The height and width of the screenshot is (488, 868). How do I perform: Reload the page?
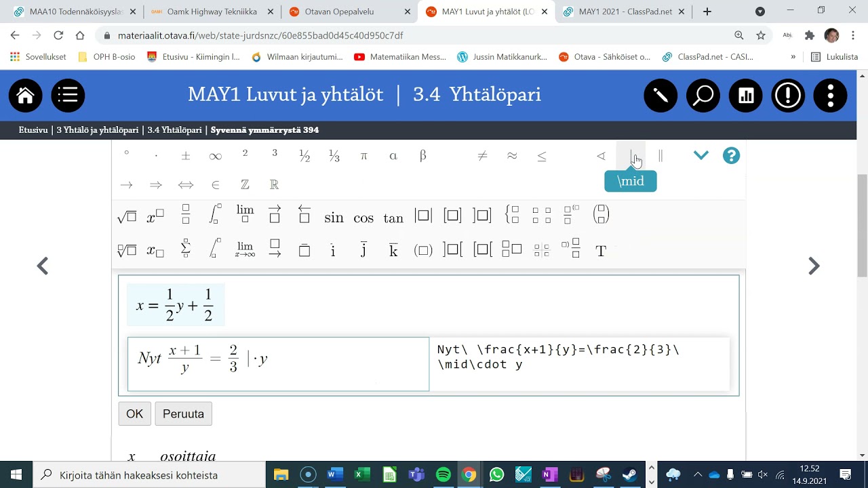[x=58, y=35]
